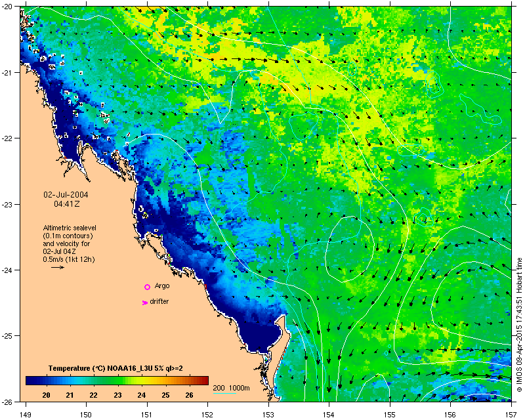Click the '(0.1m contours)' text

click(68, 236)
